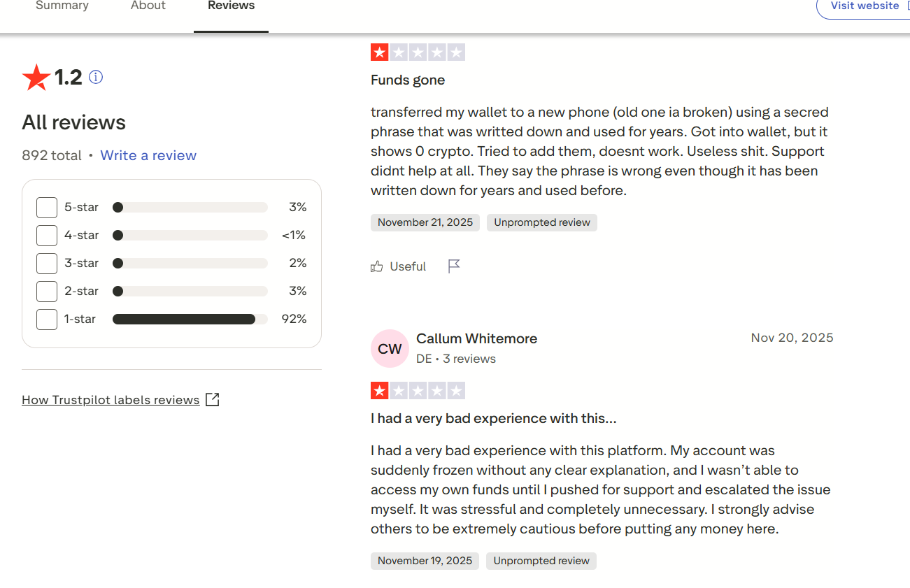Toggle the 1-star filter checkbox
Screen dimensions: 910x588
[x=47, y=320]
